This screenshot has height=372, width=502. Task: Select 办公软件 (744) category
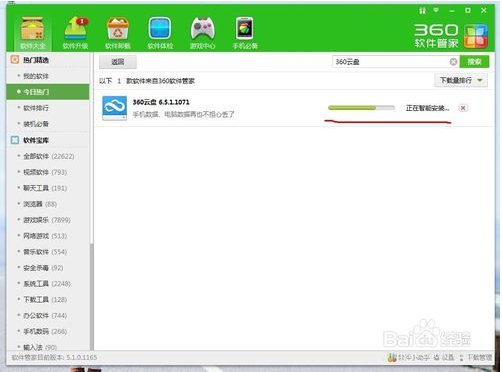45,316
